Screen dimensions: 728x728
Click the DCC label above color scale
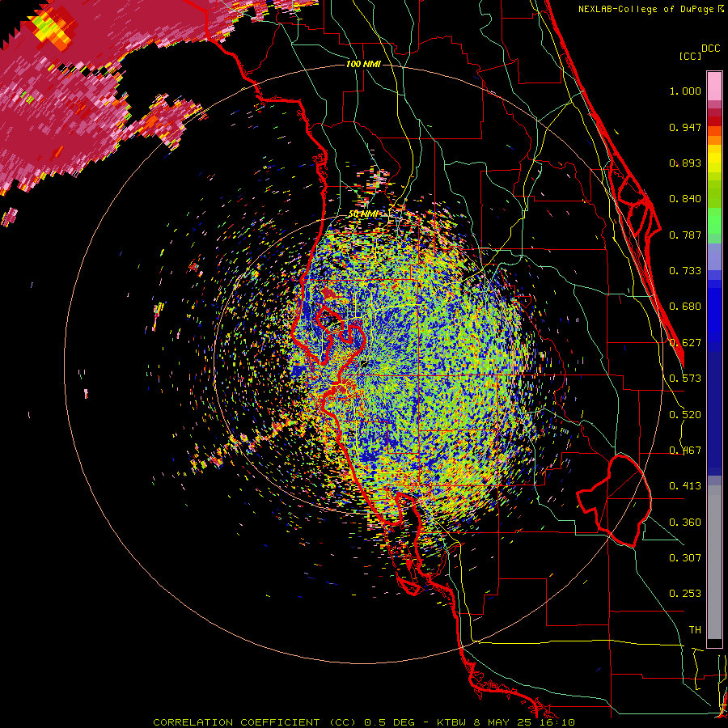click(710, 49)
